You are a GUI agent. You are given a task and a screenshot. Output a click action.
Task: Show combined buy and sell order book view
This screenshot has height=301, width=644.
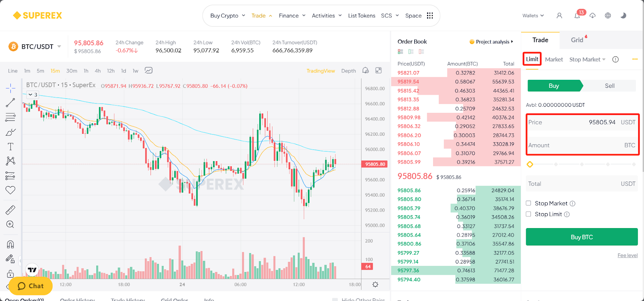pyautogui.click(x=400, y=52)
